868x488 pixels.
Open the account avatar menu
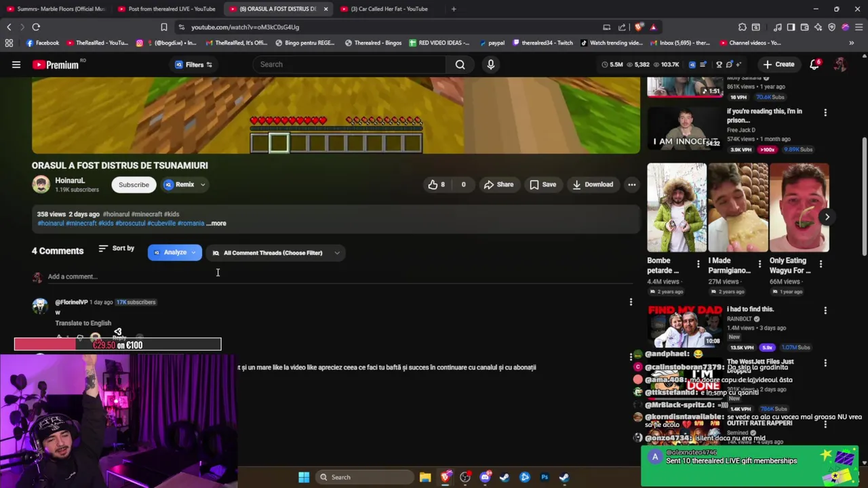point(840,64)
